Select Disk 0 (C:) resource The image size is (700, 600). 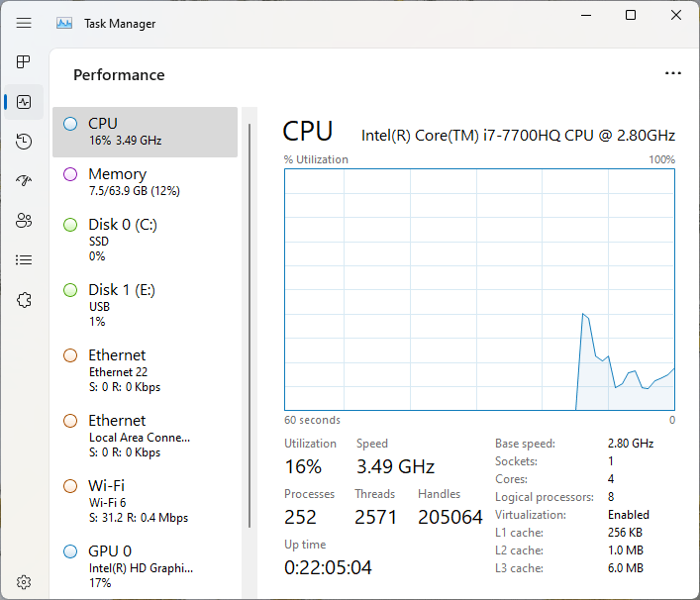pos(146,241)
